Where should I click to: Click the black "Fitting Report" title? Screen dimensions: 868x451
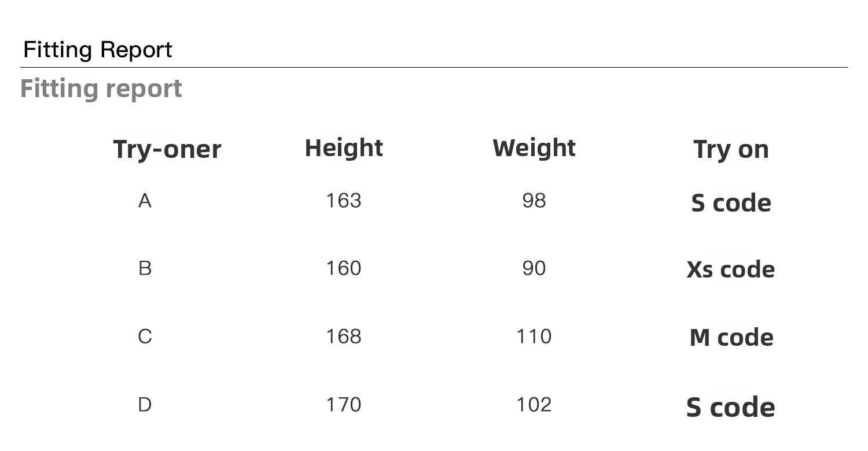(x=97, y=50)
